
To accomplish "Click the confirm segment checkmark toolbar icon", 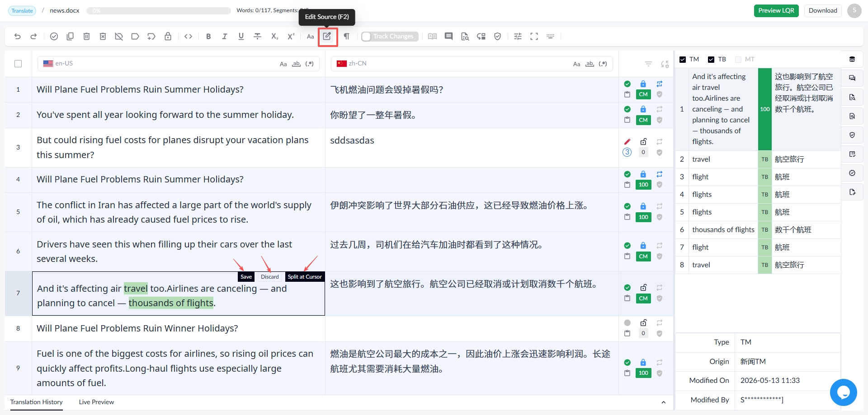I will pyautogui.click(x=54, y=37).
